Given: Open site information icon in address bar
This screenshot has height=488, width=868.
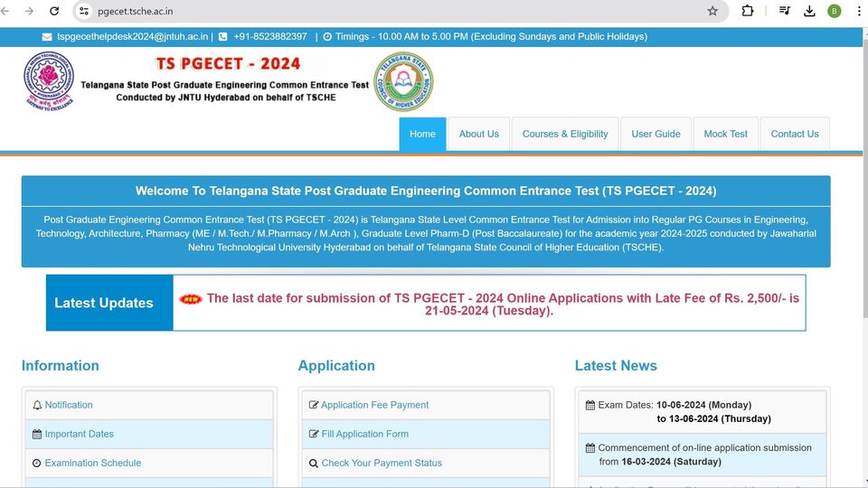Looking at the screenshot, I should (83, 11).
